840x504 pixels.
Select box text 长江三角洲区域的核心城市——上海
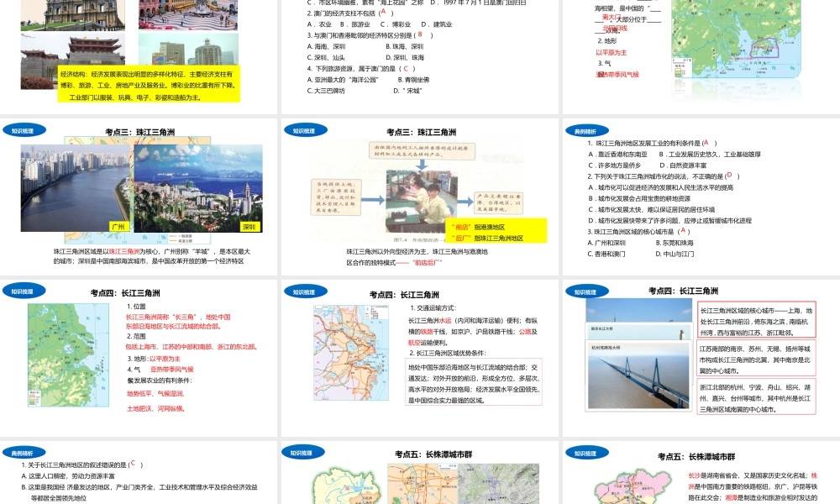tap(757, 321)
